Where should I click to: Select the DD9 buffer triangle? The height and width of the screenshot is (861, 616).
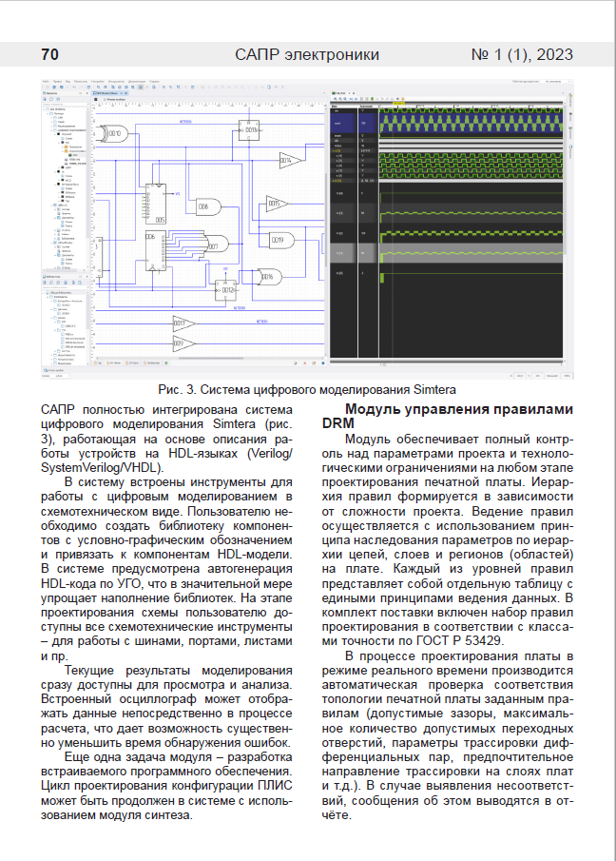click(183, 344)
